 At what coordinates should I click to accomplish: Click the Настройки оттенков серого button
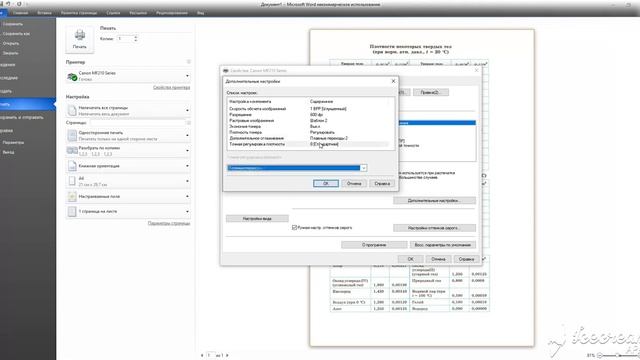434,228
